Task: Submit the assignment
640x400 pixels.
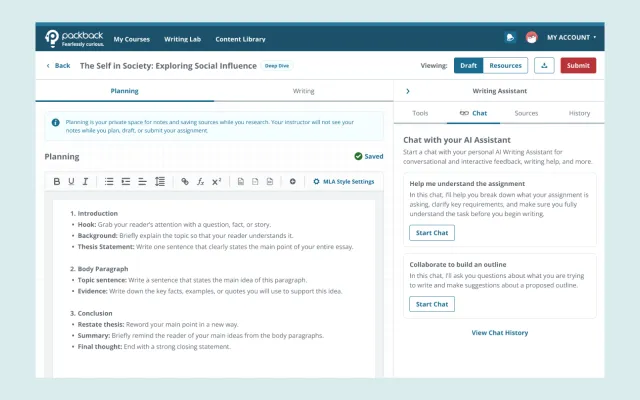Action: click(578, 65)
